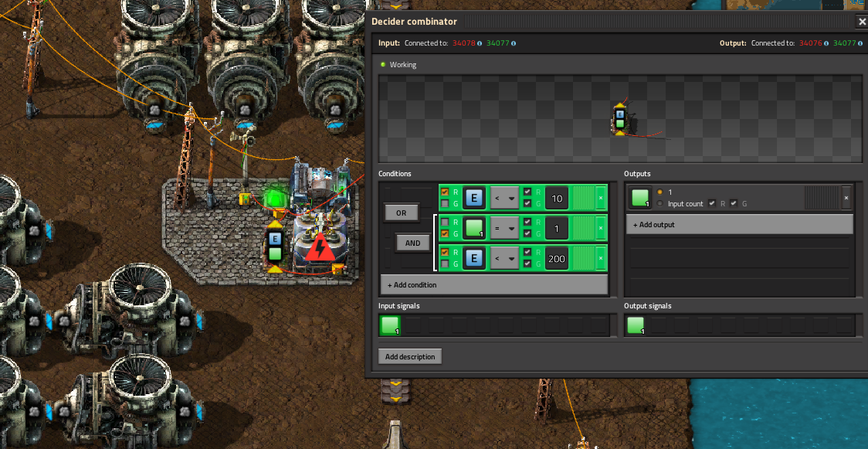Edit the constant value 200 field

(x=557, y=258)
